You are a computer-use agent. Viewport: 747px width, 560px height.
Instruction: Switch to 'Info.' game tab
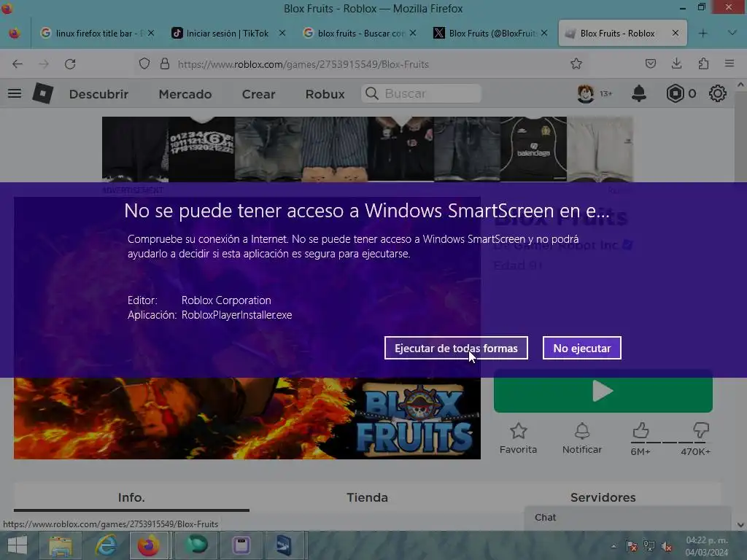click(x=131, y=497)
